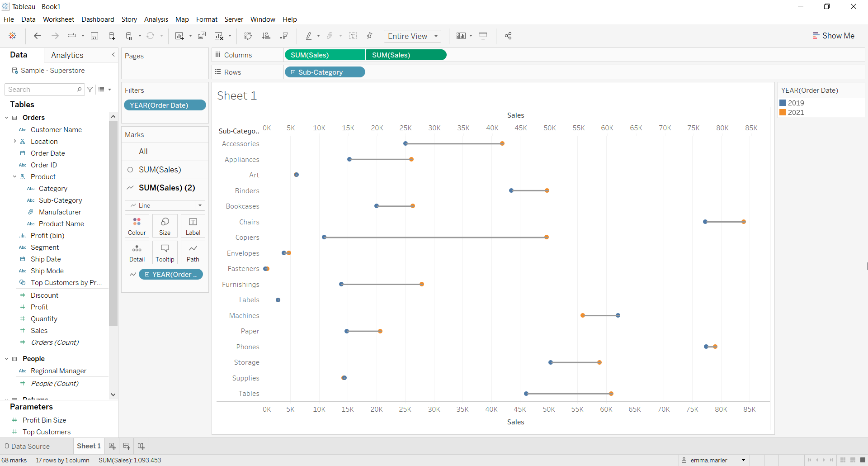Click the Swap Rows and Columns icon
This screenshot has width=868, height=466.
point(248,36)
